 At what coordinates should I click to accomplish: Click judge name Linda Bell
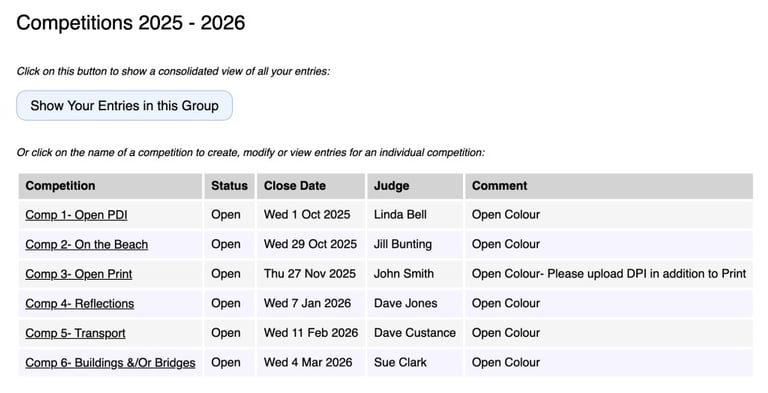[x=400, y=215]
